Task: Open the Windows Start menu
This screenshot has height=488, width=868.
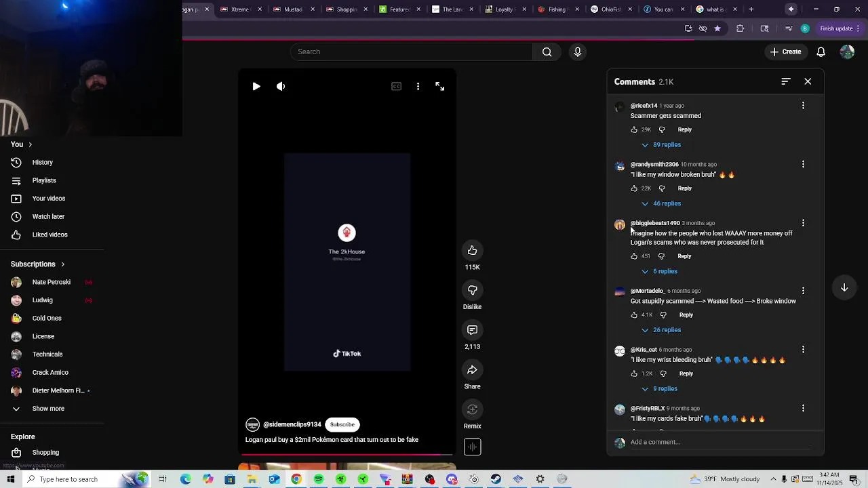Action: [11, 479]
